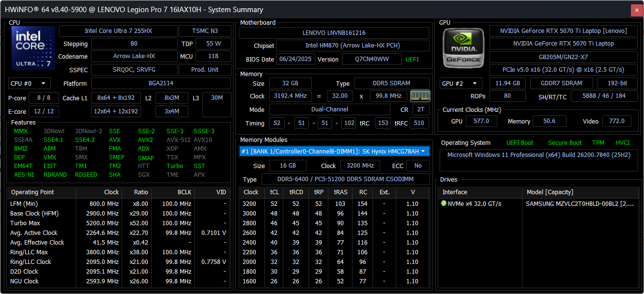Click the Model [Capacity] column header
This screenshot has width=644, height=294.
click(580, 192)
